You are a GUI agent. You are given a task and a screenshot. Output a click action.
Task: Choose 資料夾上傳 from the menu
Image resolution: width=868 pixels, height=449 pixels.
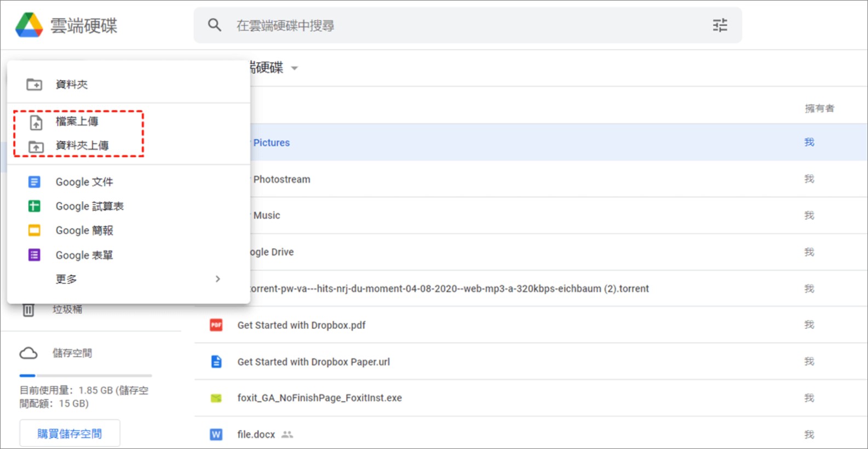click(129, 146)
